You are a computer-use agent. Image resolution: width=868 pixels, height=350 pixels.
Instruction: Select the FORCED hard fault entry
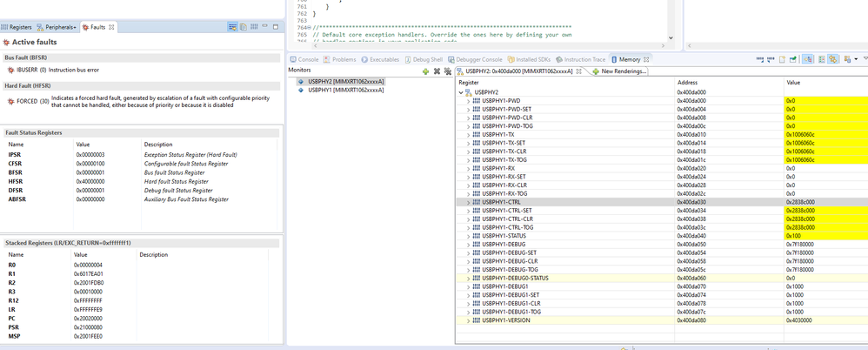coord(138,101)
